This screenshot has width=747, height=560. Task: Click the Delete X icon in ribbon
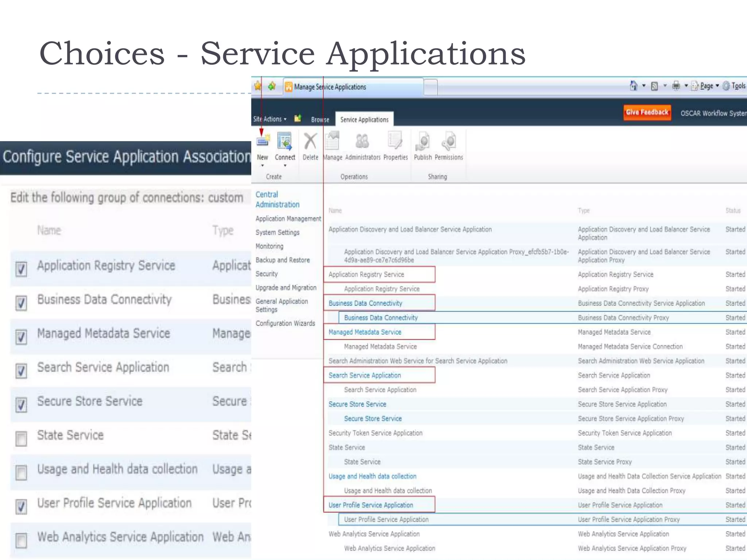tap(310, 141)
